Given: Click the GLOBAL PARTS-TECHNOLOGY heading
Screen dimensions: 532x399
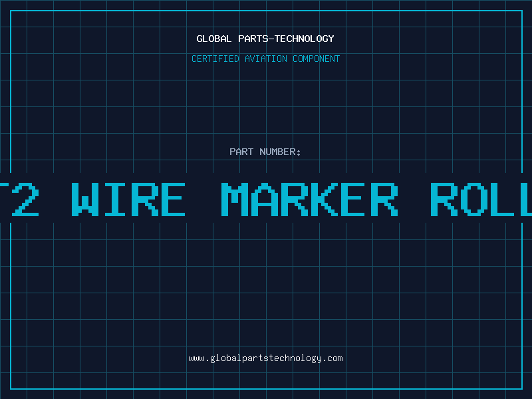Looking at the screenshot, I should click(x=265, y=39).
